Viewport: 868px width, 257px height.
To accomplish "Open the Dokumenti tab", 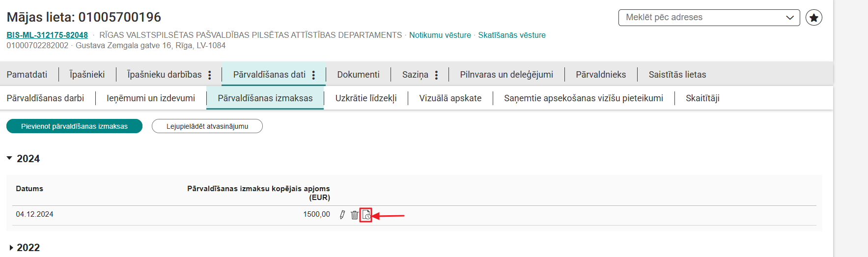I will click(x=358, y=75).
